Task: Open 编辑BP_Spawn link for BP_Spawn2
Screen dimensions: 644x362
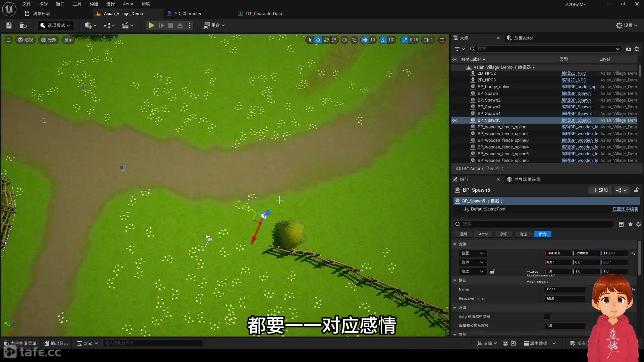Action: coord(576,100)
